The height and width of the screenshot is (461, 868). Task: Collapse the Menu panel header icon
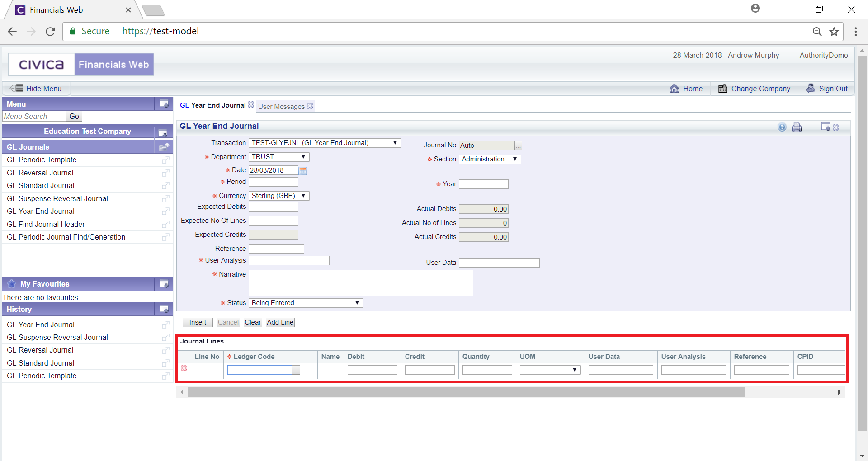(164, 103)
